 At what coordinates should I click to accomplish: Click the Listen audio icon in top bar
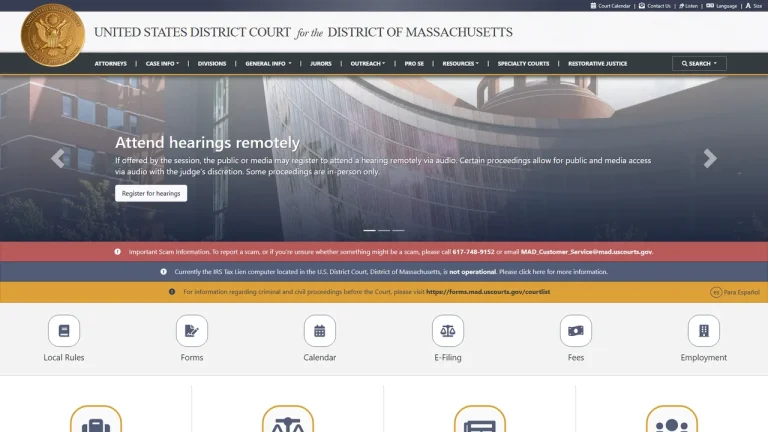point(681,6)
